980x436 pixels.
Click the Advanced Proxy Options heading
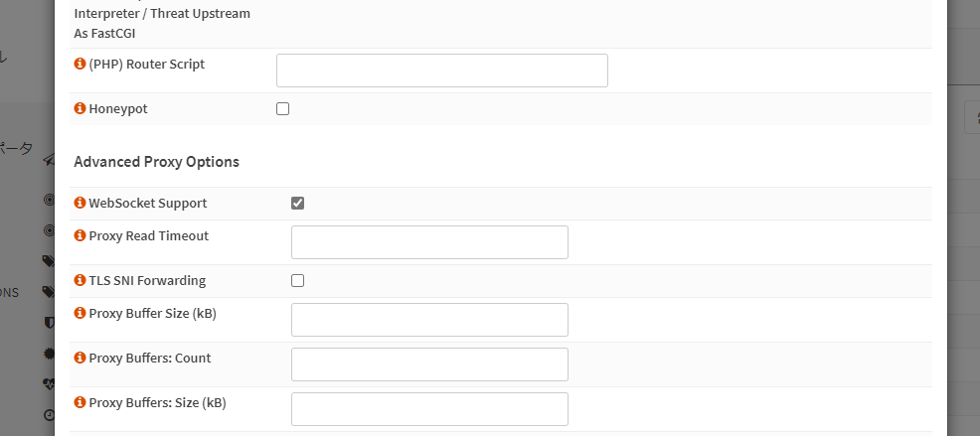tap(156, 162)
